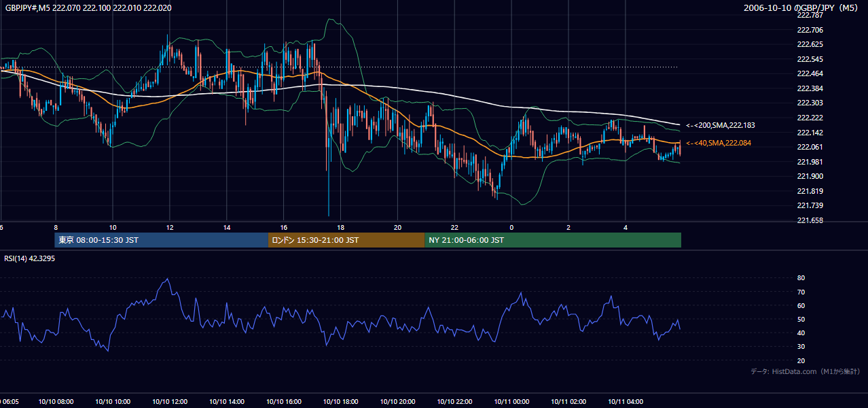Click hour tick 12 under price chart
The width and height of the screenshot is (868, 408).
170,228
